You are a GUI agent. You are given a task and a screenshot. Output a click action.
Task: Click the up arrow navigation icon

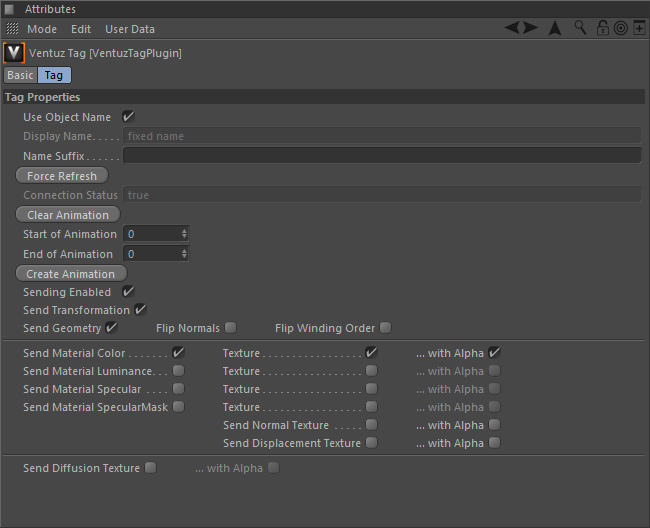(555, 28)
